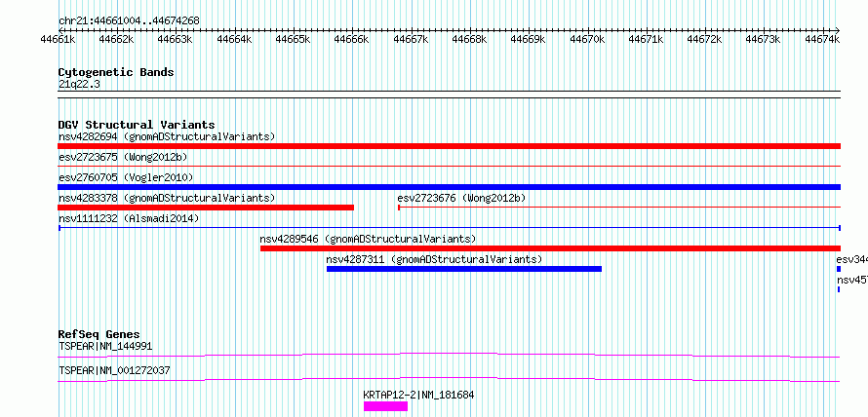The width and height of the screenshot is (868, 417).
Task: Click the 44663k ruler tick label
Action: click(175, 39)
